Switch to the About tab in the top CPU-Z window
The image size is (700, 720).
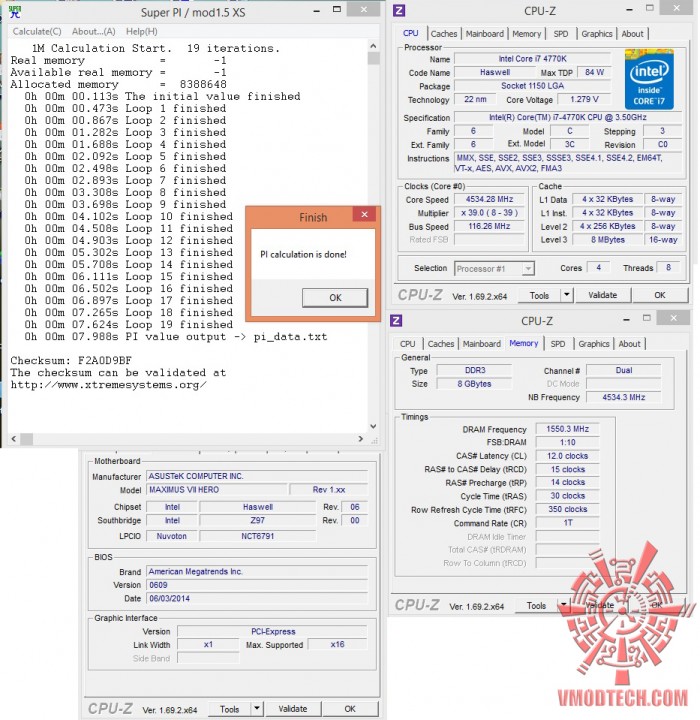[x=632, y=34]
